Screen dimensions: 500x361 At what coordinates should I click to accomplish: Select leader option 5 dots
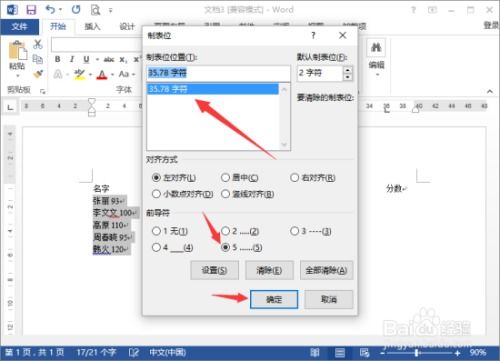[x=225, y=247]
